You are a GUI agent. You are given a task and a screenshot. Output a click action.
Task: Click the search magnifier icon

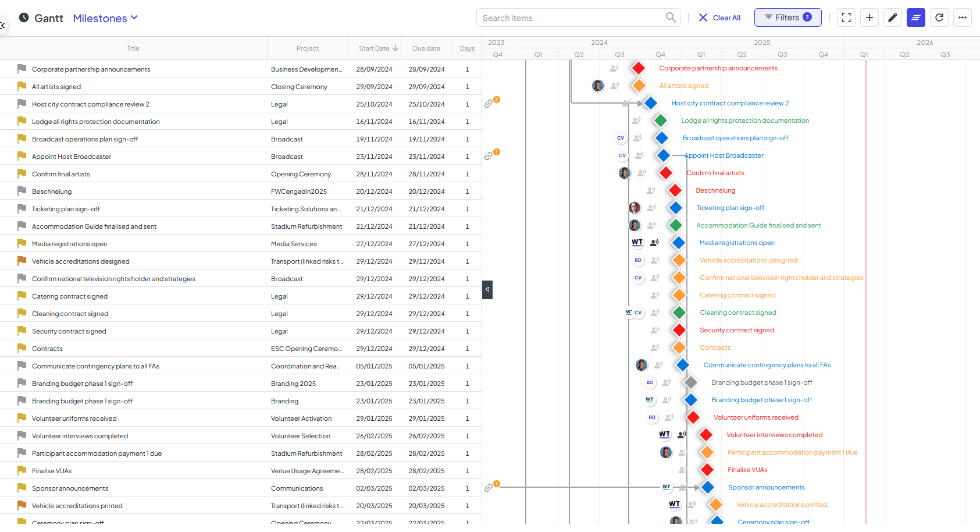tap(671, 17)
